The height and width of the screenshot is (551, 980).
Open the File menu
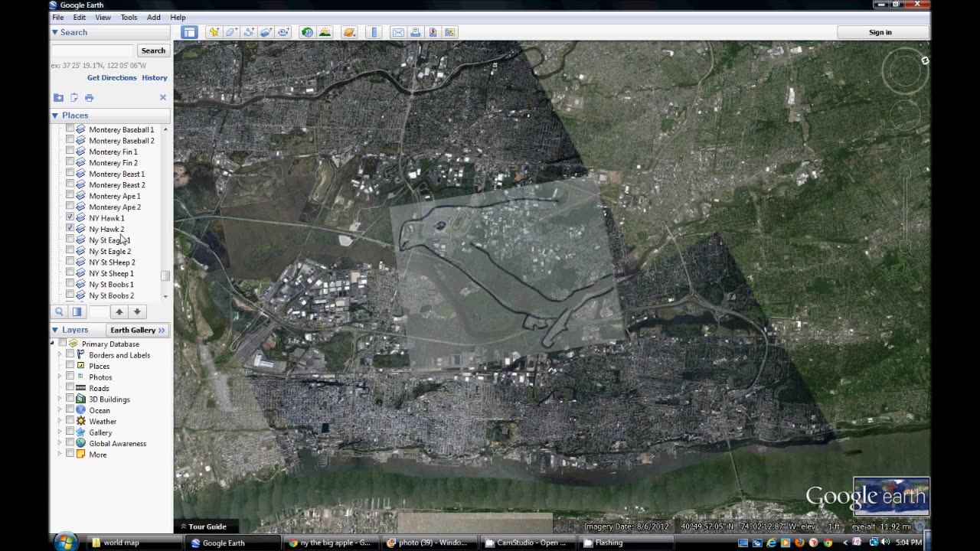(58, 17)
